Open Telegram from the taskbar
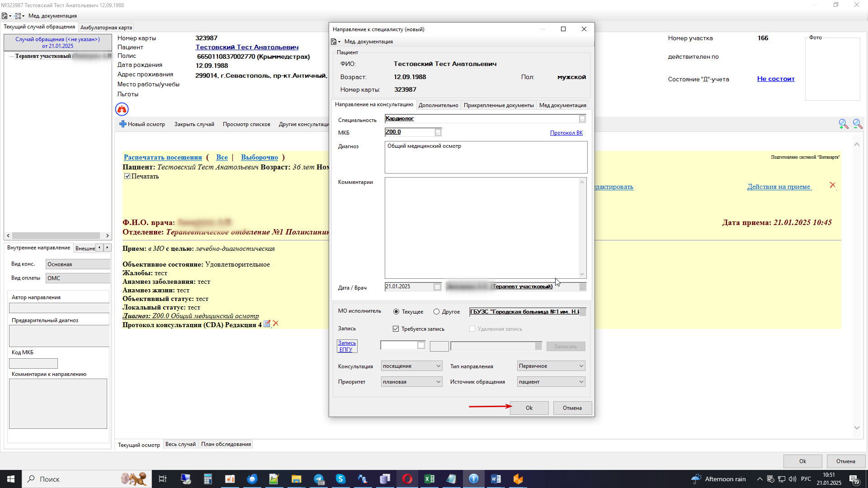868x488 pixels. coord(319,479)
